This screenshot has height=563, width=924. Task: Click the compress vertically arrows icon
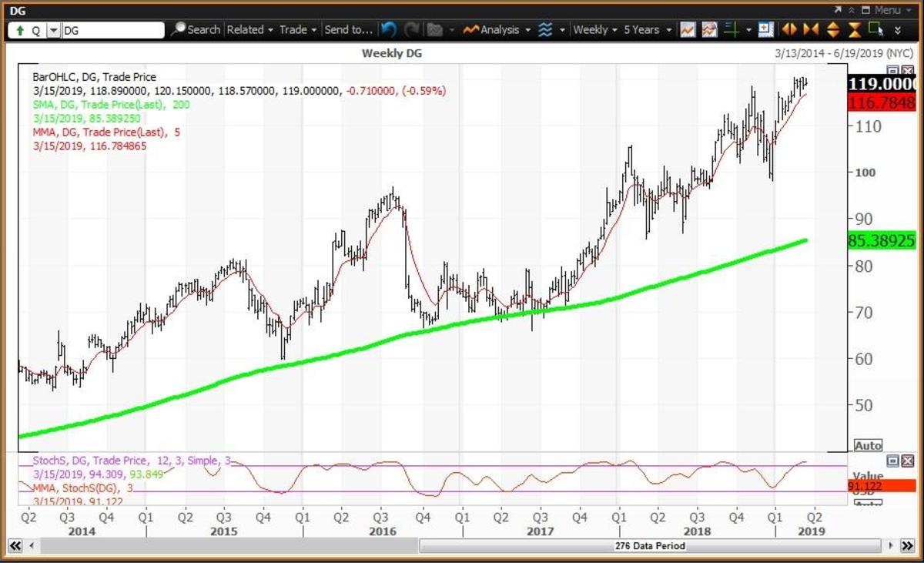854,30
